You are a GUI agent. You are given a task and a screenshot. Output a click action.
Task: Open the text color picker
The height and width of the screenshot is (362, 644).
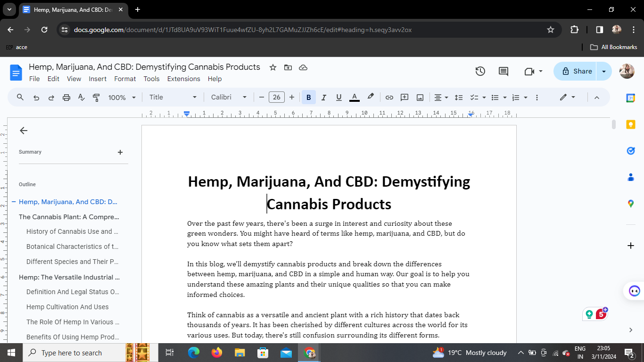coord(355,98)
